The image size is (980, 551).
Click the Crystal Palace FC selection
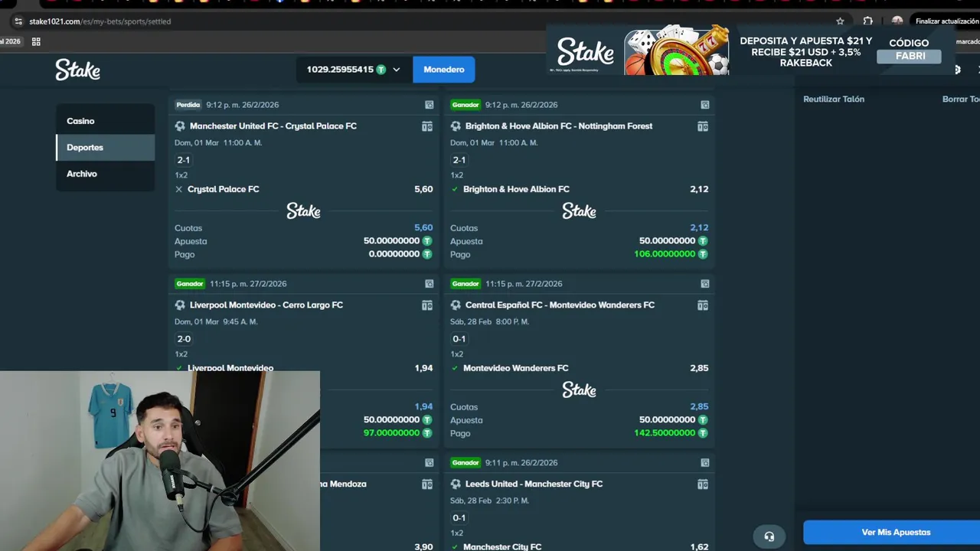(224, 189)
